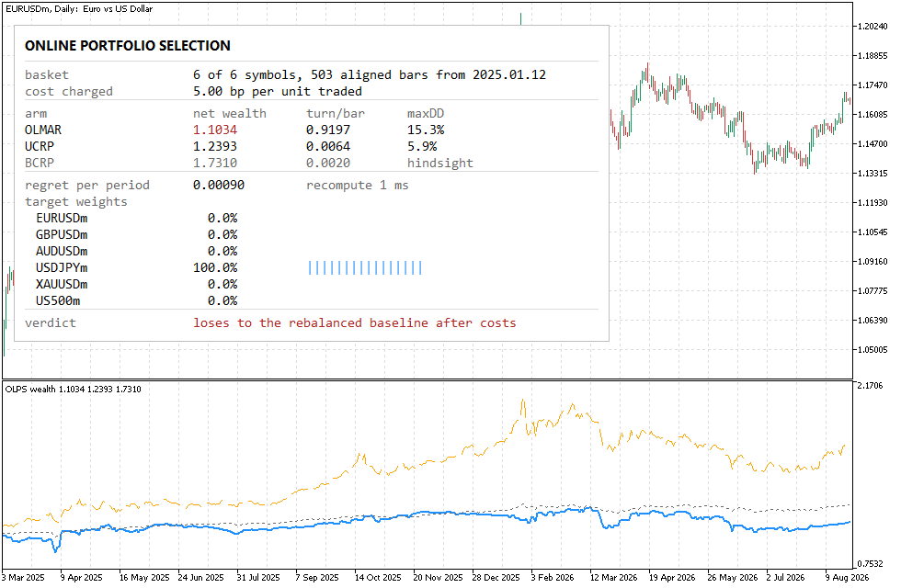Viewport: 901px width, 588px height.
Task: Click the USDJPYm weight row label
Action: coord(62,268)
